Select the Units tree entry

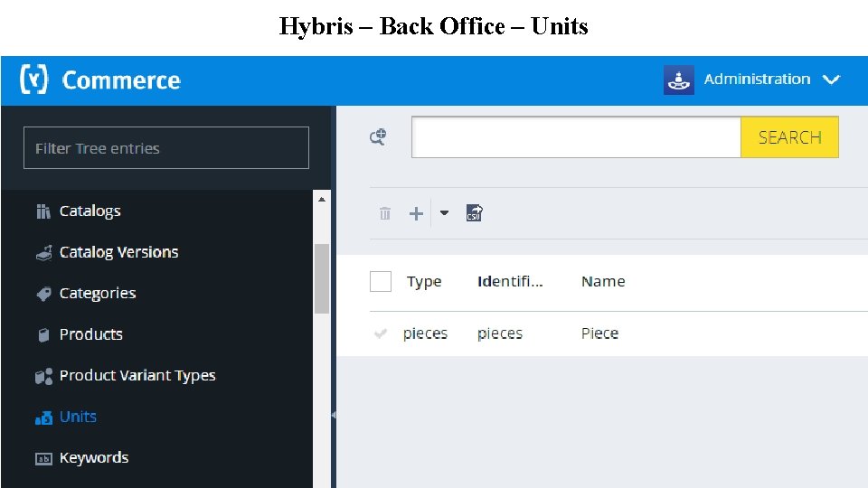point(78,417)
